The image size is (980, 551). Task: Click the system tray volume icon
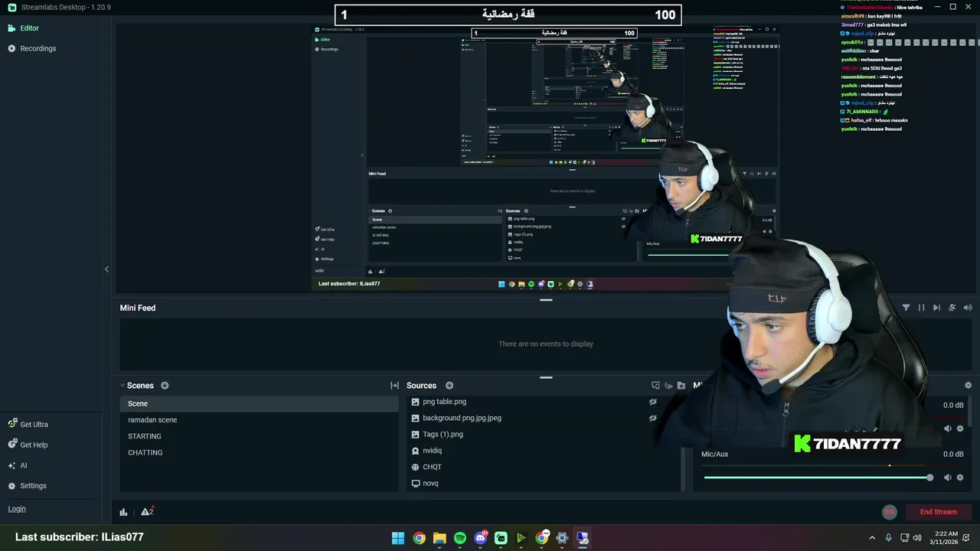917,538
